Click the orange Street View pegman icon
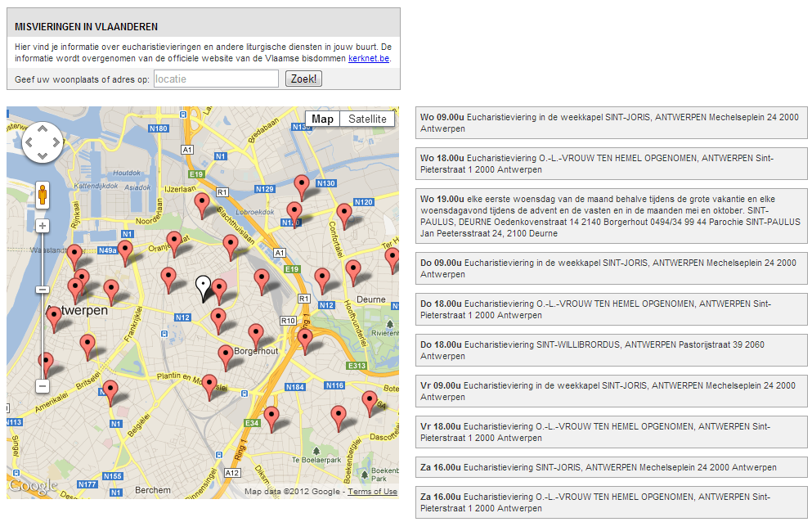This screenshot has height=522, width=812. [43, 195]
